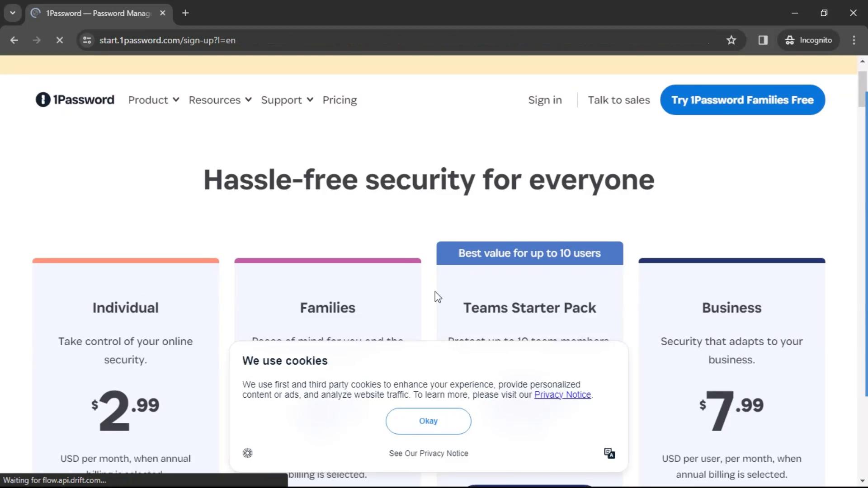Scroll down to view more pricing plans

click(x=863, y=481)
